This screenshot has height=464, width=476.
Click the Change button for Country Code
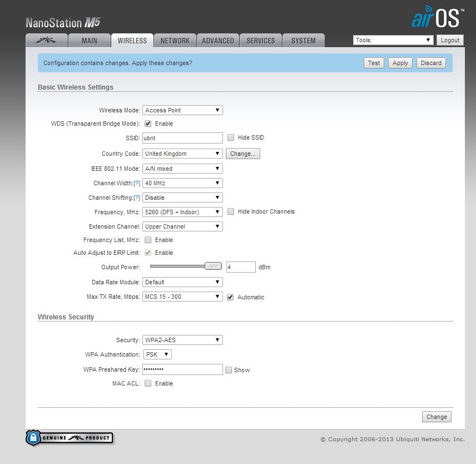tap(242, 154)
